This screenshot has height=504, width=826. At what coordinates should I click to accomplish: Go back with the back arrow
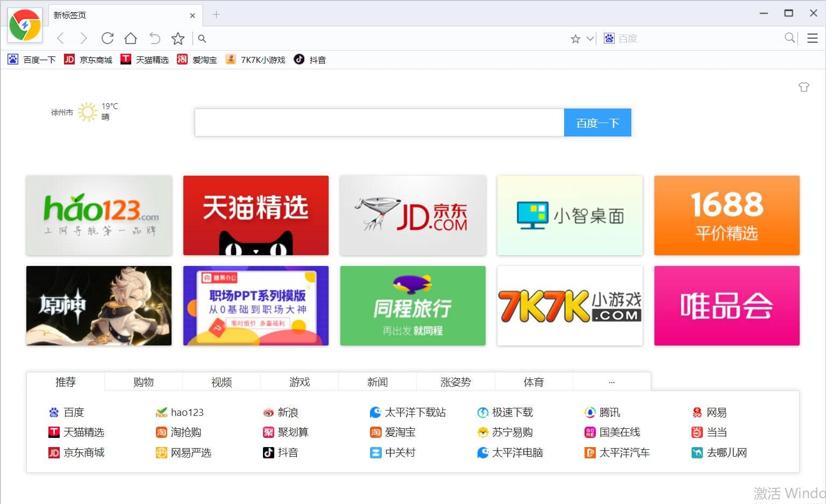[61, 38]
